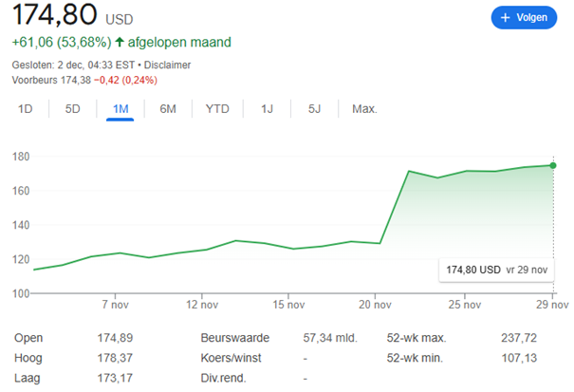574x392 pixels.
Task: Show the 5J five-year range
Action: [314, 109]
